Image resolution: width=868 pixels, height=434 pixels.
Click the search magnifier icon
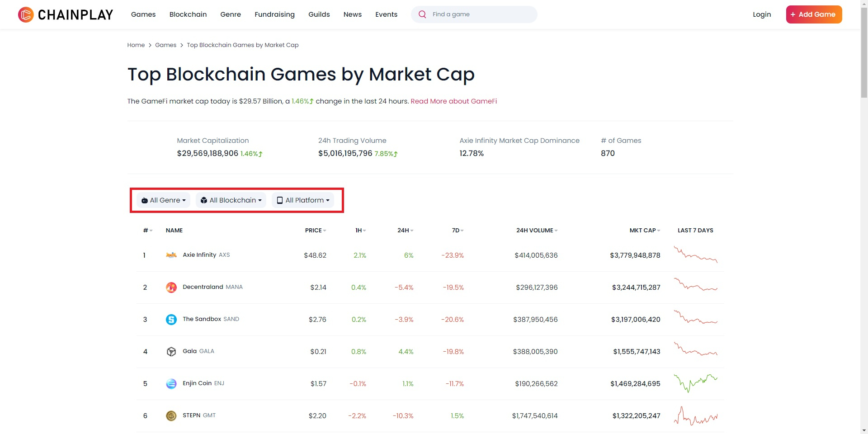(x=422, y=14)
